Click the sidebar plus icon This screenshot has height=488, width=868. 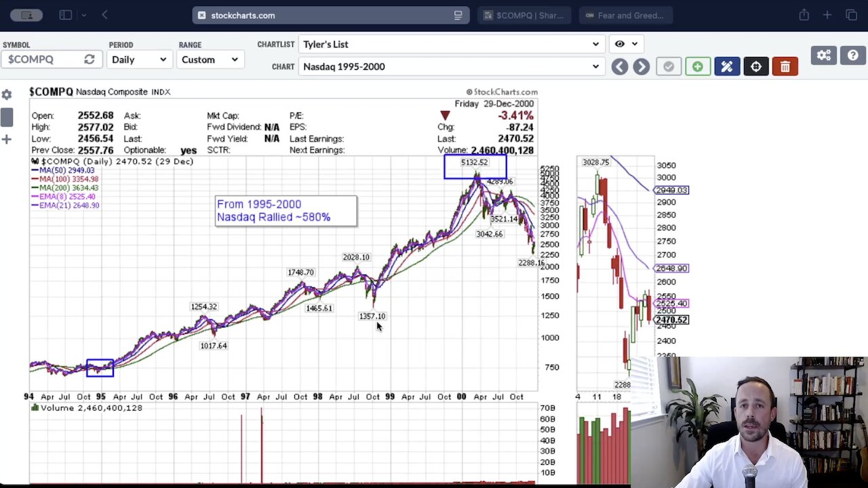point(6,139)
